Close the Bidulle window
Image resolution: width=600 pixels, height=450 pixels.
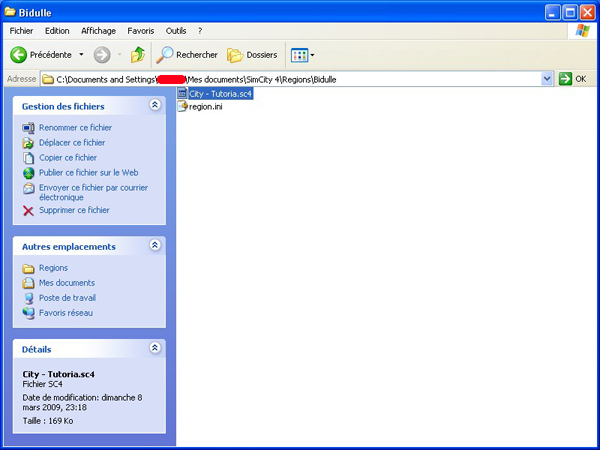(x=588, y=13)
